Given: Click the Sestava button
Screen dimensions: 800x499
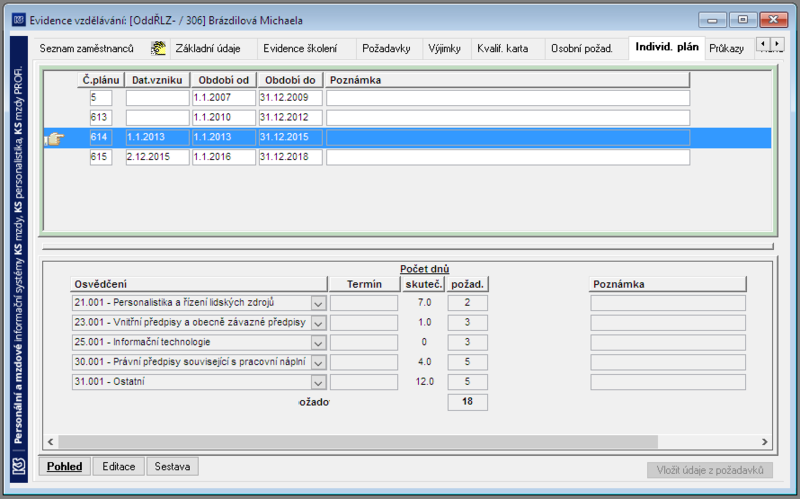Looking at the screenshot, I should (x=172, y=466).
